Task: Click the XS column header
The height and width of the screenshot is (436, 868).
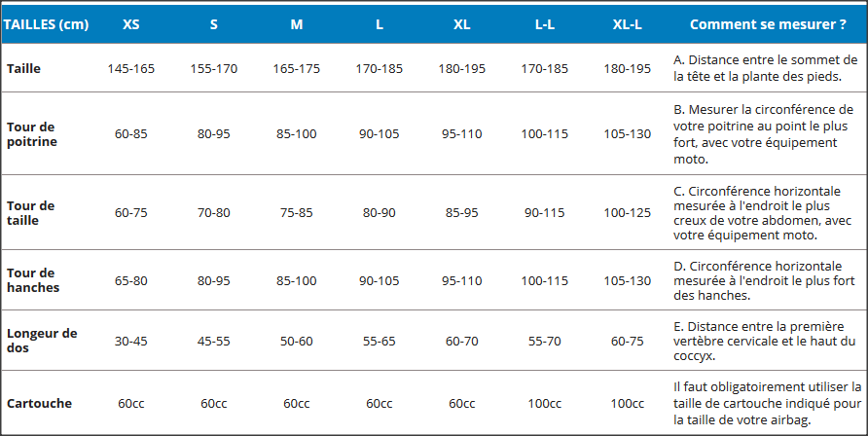Action: (131, 25)
